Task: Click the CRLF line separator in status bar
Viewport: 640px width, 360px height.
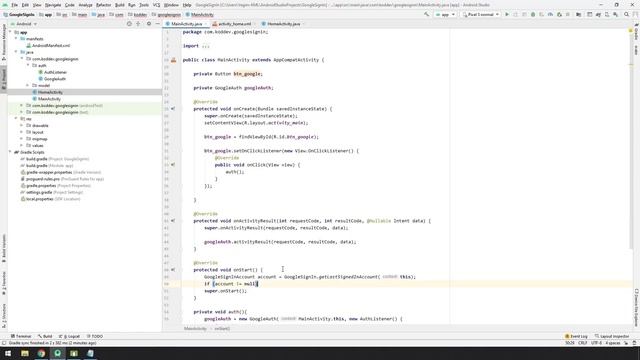Action: (x=582, y=343)
